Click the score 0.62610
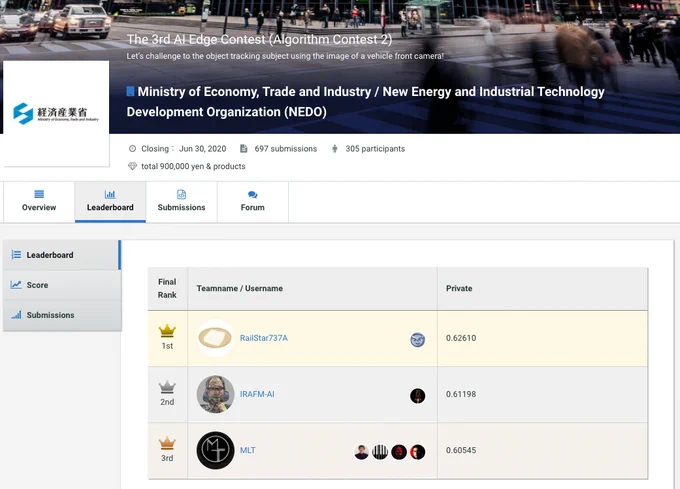Screen dimensions: 680x489 tap(461, 338)
